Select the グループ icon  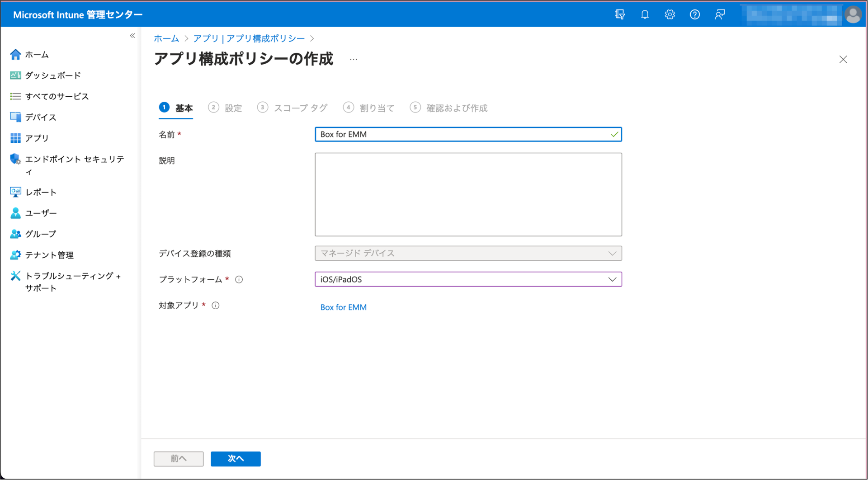click(x=41, y=234)
